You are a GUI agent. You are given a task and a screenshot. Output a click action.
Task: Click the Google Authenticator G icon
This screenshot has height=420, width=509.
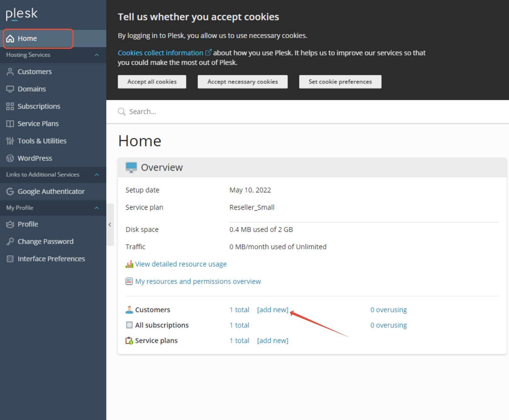[10, 191]
